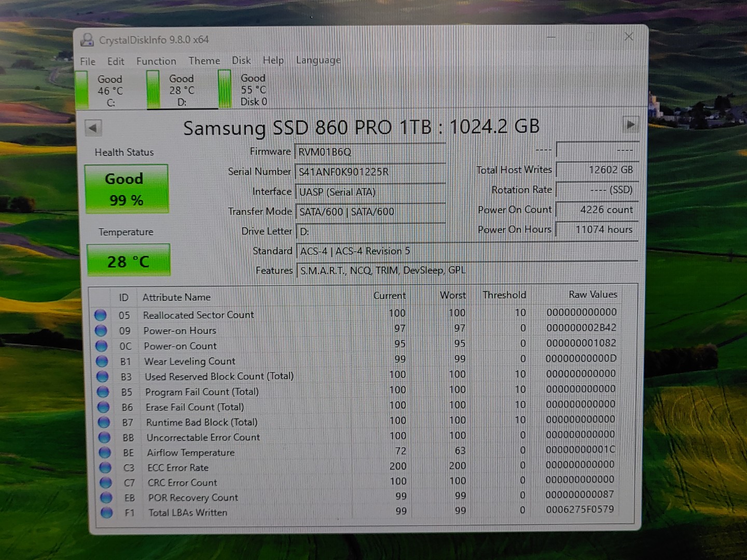
Task: Open the Function menu
Action: [x=156, y=61]
